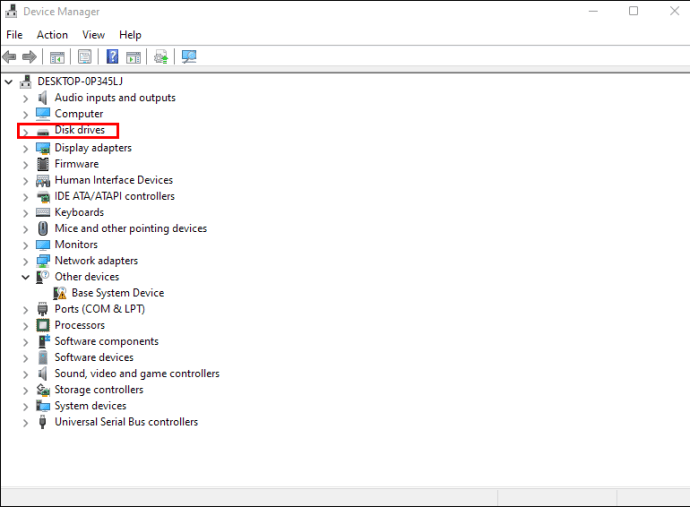The image size is (690, 507).
Task: Click the Display adapters icon
Action: tap(43, 148)
